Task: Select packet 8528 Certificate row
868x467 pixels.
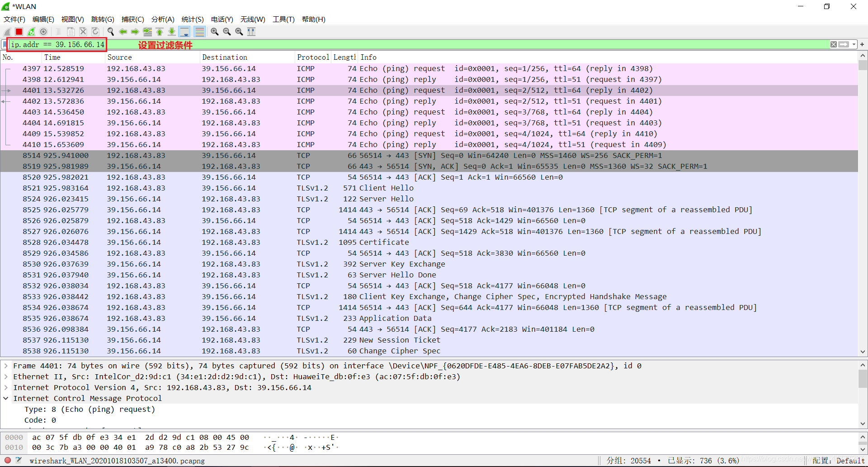Action: [429, 243]
